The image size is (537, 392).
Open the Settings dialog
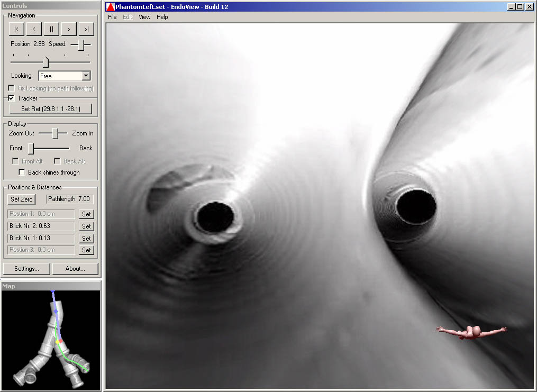tap(26, 269)
